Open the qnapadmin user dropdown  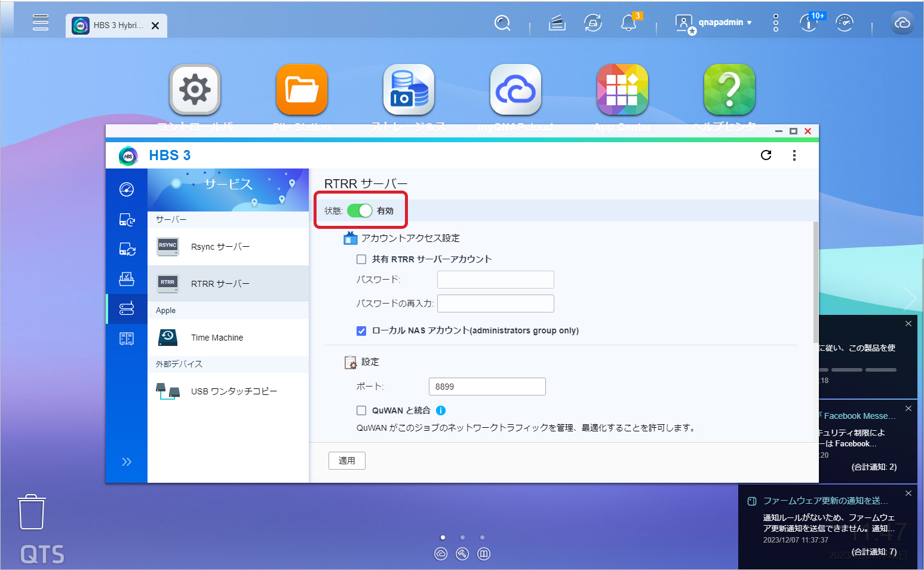(x=725, y=23)
